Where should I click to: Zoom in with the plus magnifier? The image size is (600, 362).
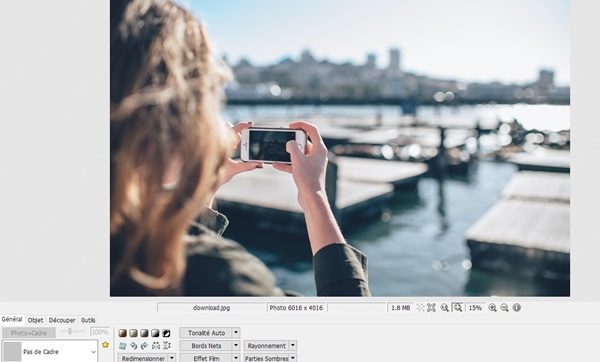click(492, 308)
